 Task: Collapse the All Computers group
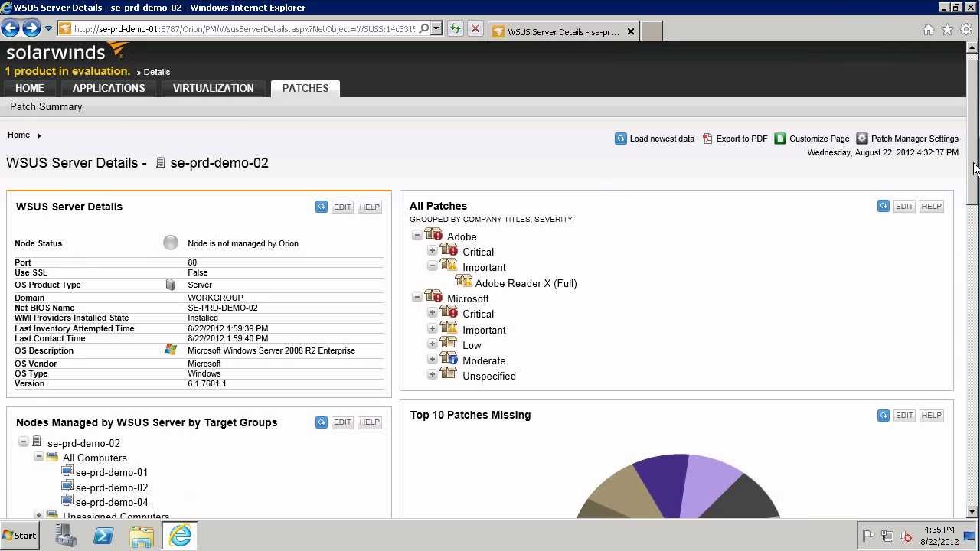pos(39,457)
